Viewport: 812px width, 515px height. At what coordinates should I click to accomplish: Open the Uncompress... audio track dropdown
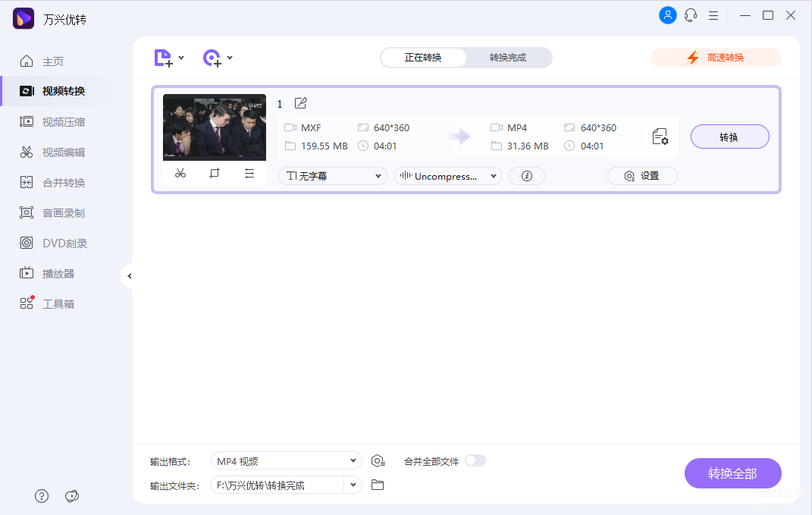[x=448, y=176]
